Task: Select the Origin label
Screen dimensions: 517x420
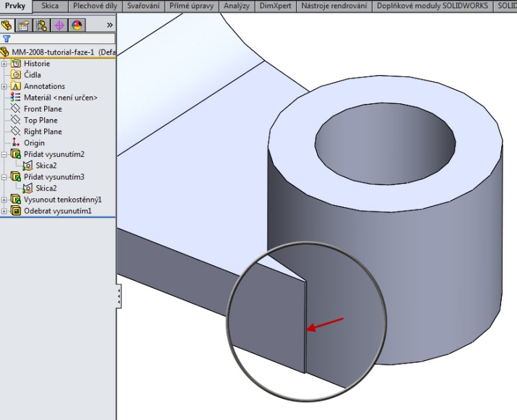Action: [34, 143]
